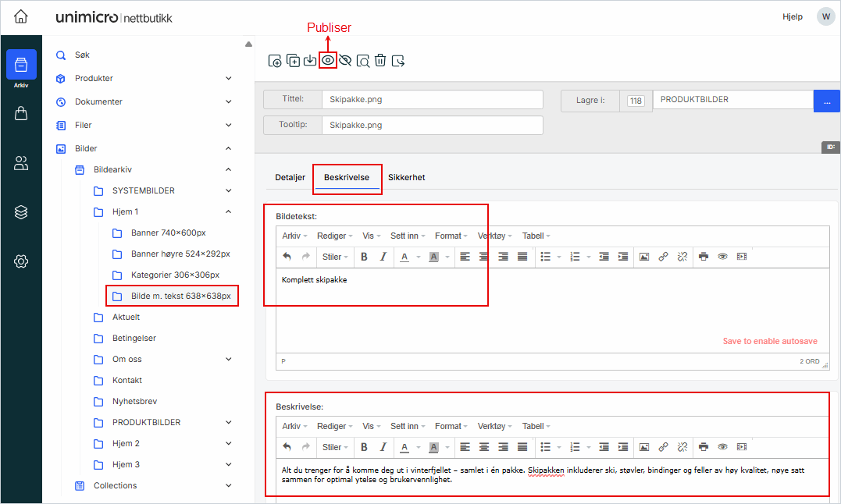Click the settings gear in left sidebar
This screenshot has width=841, height=504.
tap(21, 261)
